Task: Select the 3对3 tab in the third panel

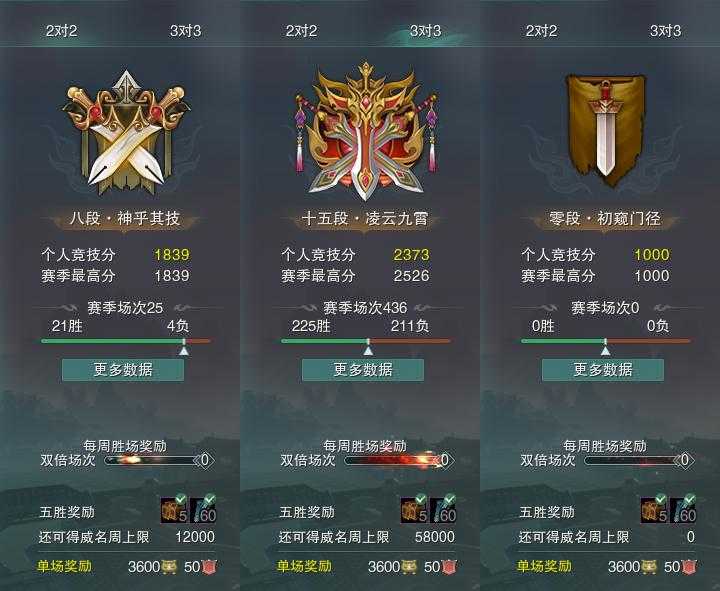Action: click(x=665, y=31)
